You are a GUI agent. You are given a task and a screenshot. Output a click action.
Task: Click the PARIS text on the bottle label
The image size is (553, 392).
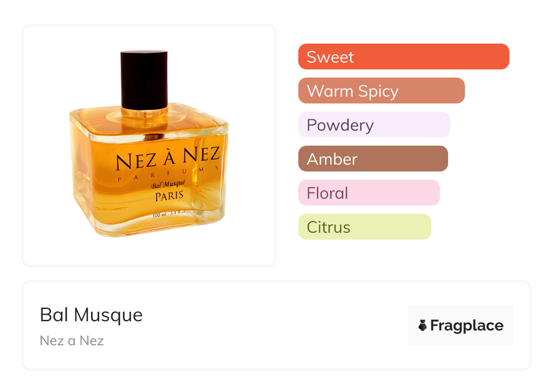click(x=169, y=196)
